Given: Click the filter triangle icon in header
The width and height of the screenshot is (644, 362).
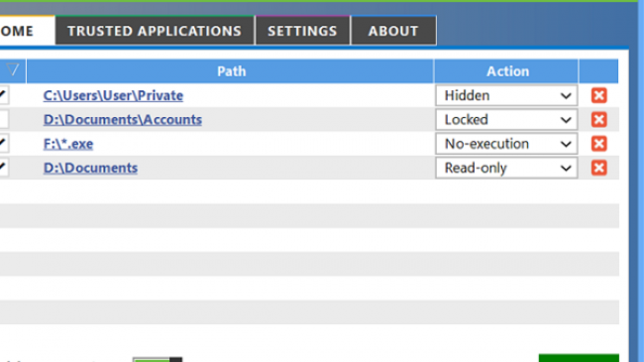Looking at the screenshot, I should [12, 70].
